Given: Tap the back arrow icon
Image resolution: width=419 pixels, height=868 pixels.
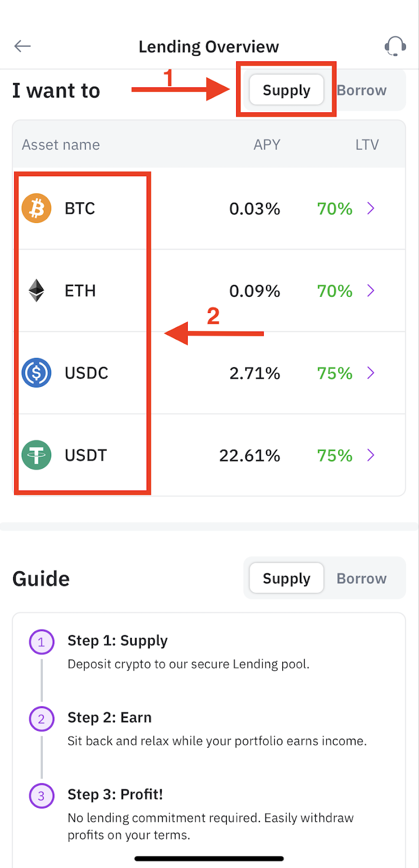Looking at the screenshot, I should coord(22,46).
